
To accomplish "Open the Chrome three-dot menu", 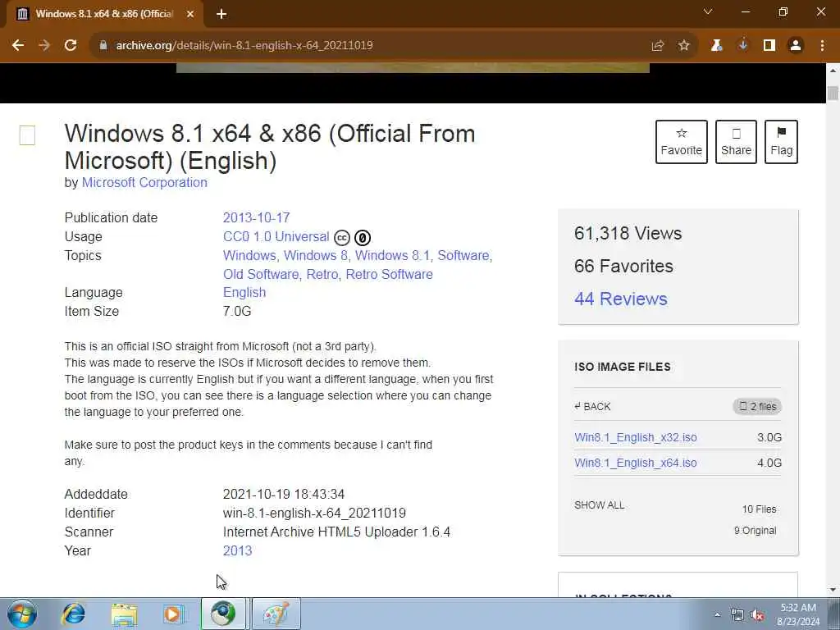I will (822, 46).
